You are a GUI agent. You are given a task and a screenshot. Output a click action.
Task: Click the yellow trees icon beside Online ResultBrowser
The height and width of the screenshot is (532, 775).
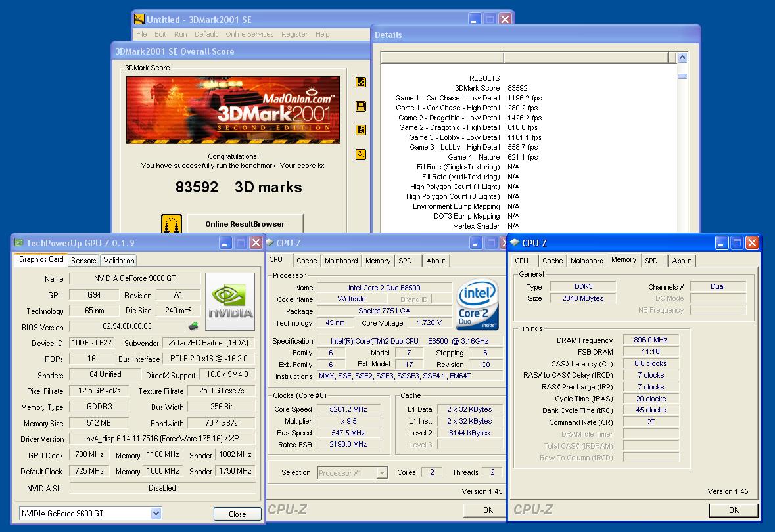click(172, 224)
